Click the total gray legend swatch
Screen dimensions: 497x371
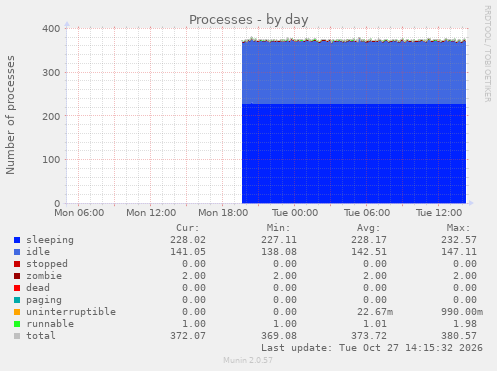(x=17, y=336)
